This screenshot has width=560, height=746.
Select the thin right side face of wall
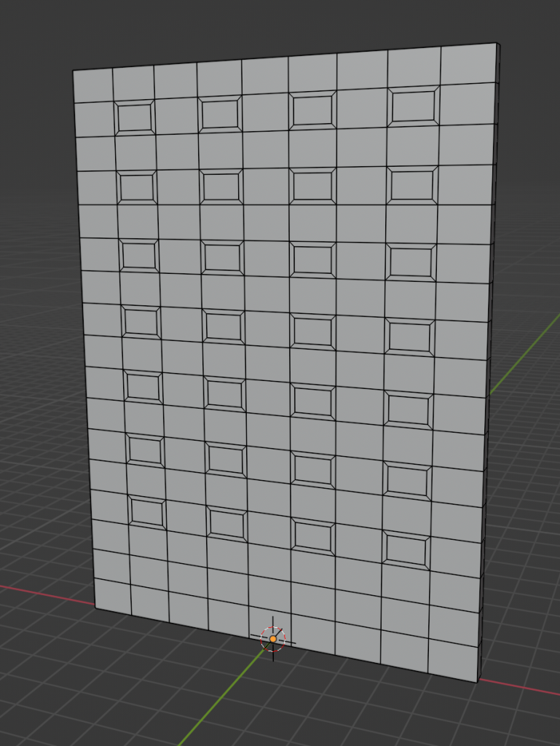pos(491,364)
